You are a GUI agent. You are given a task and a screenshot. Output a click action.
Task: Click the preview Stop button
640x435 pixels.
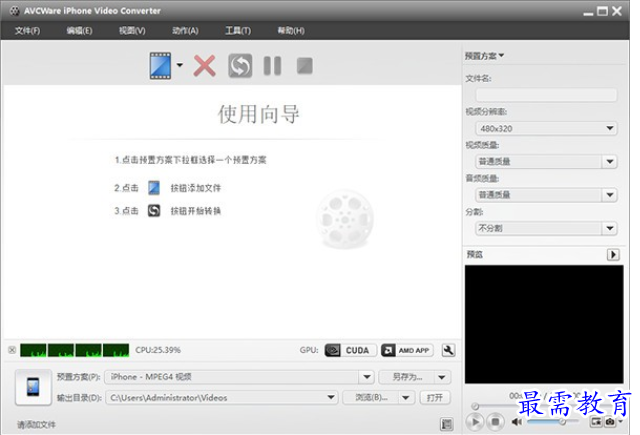[495, 422]
